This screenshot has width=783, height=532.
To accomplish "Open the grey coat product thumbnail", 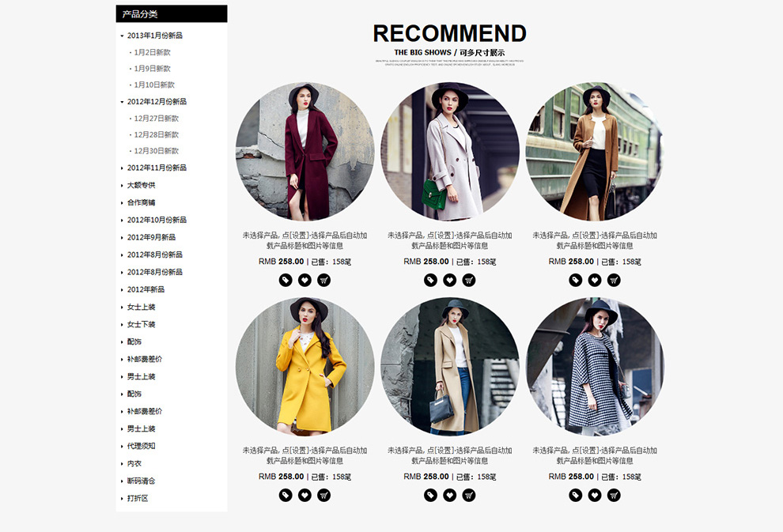I will 450,152.
